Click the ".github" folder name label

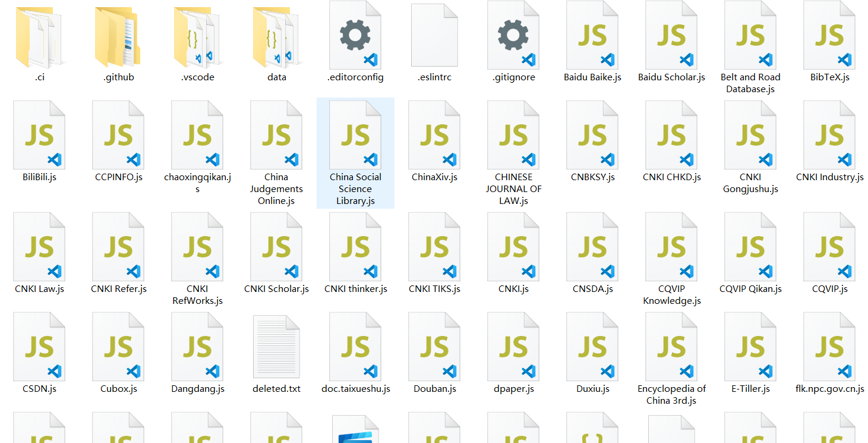pos(118,77)
